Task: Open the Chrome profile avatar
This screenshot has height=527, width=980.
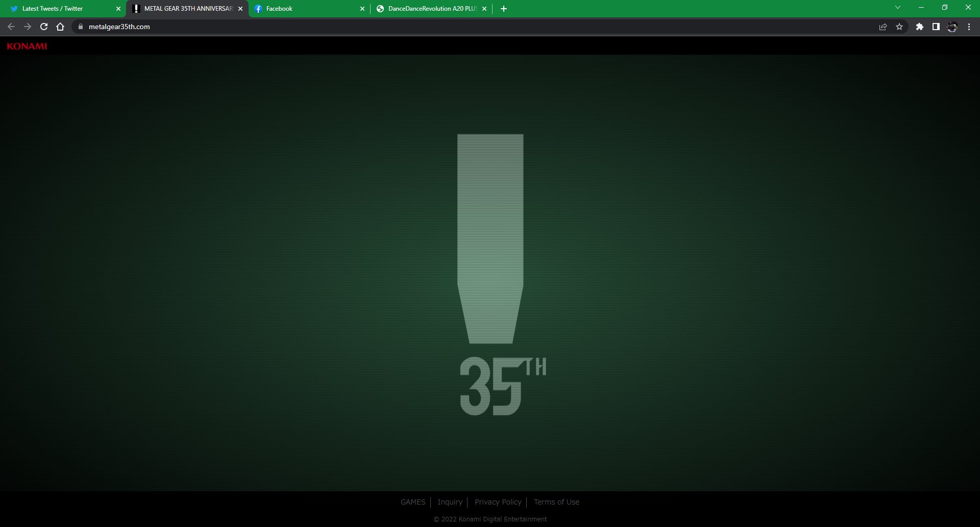Action: coord(952,27)
